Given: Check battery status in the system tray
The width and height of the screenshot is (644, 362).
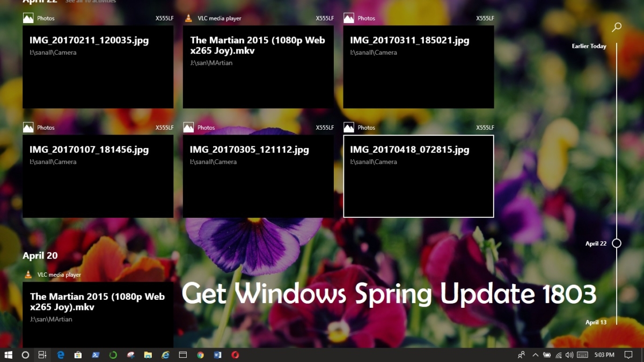Looking at the screenshot, I should (547, 354).
